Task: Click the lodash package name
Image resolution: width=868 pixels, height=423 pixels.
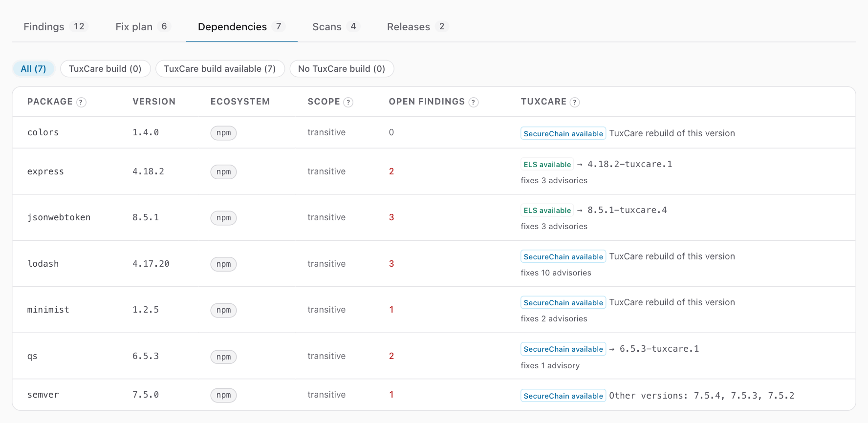Action: (43, 264)
